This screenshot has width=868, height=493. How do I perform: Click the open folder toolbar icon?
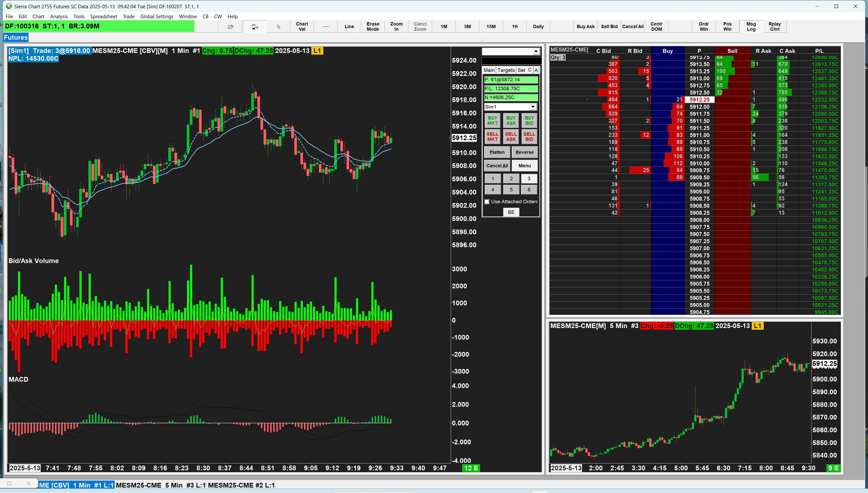tap(231, 26)
